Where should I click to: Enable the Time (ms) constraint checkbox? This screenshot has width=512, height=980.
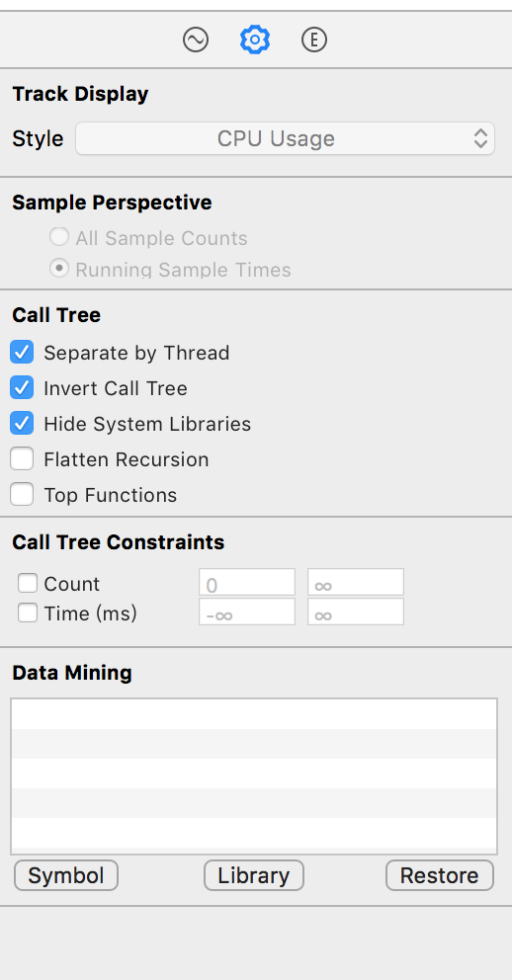click(28, 613)
